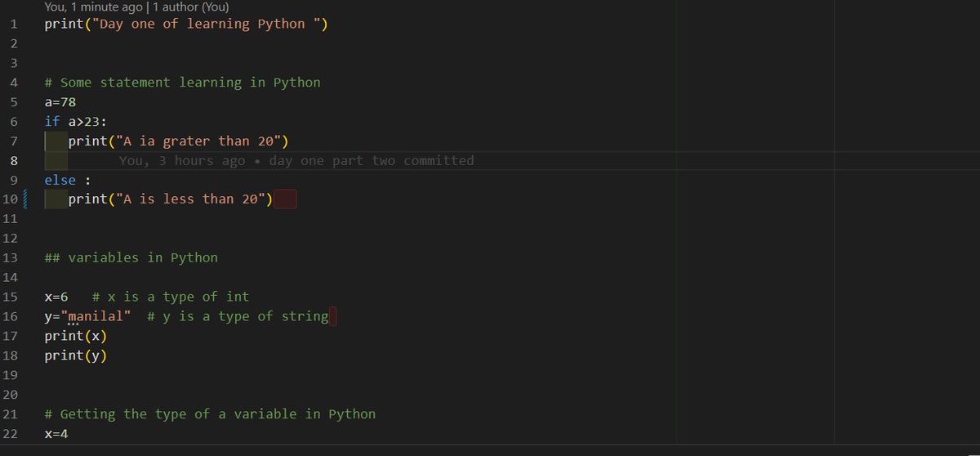Click line number 21 in the gutter

pos(11,415)
